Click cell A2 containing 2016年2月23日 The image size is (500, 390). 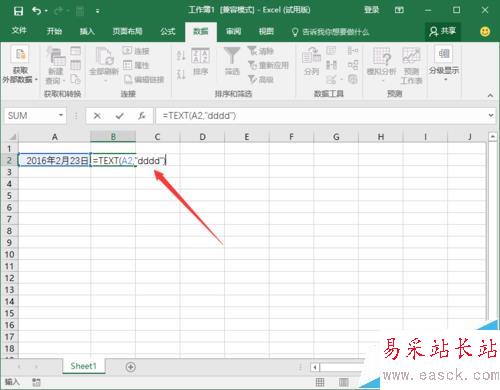54,161
